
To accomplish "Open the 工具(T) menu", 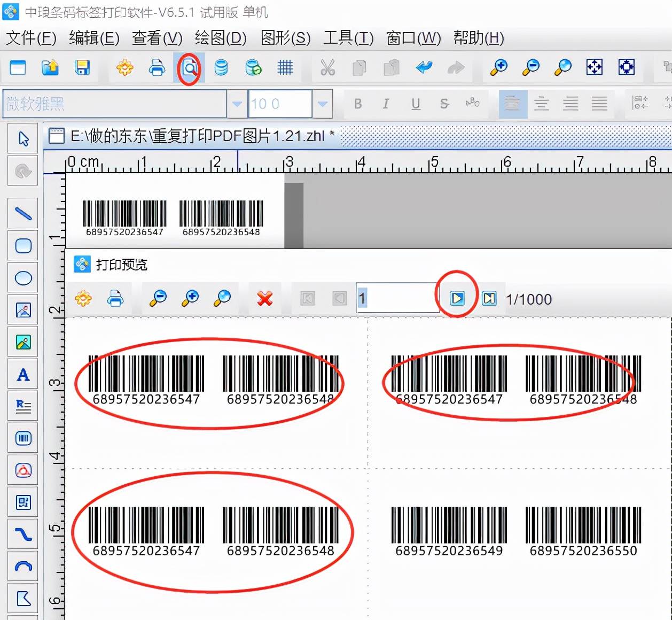I will click(348, 38).
